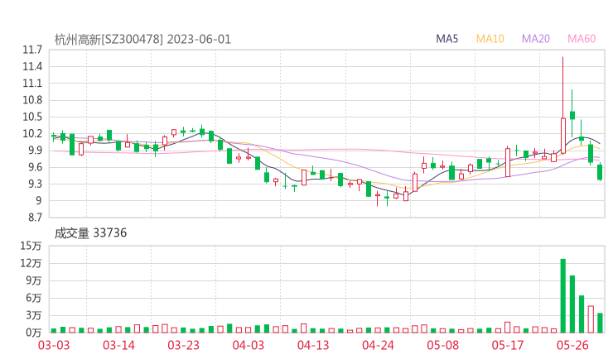This screenshot has height=364, width=613.
Task: Click the 03-23 date axis label
Action: (183, 345)
